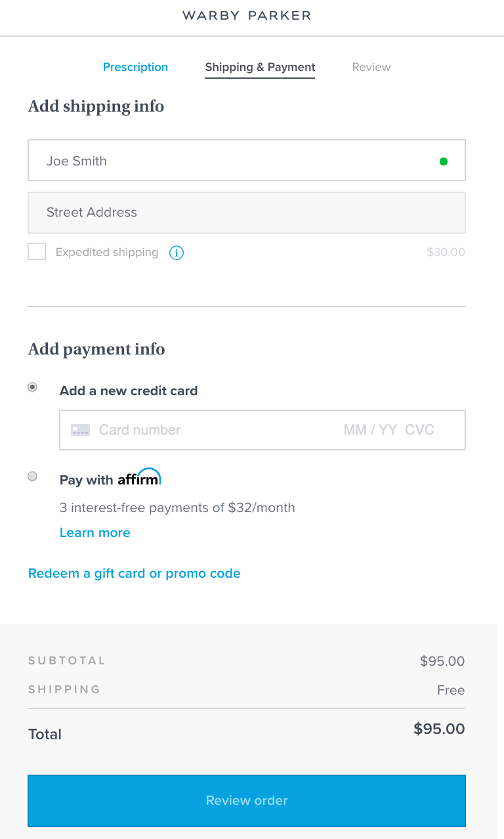Image resolution: width=504 pixels, height=839 pixels.
Task: Click the Affirm logo
Action: [139, 479]
